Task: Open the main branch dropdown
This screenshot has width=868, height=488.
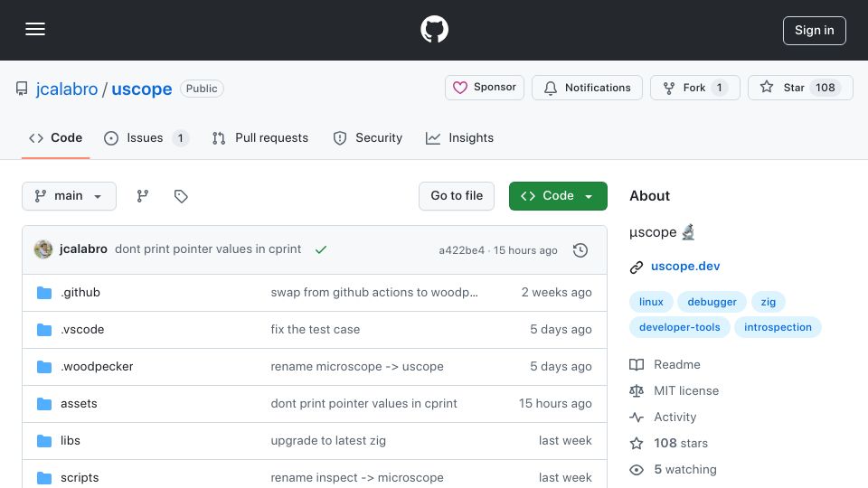Action: (70, 196)
